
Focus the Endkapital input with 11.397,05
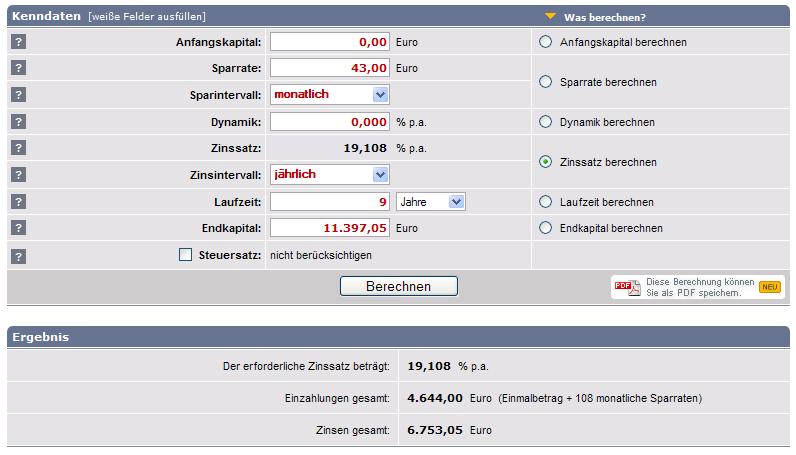pos(329,228)
